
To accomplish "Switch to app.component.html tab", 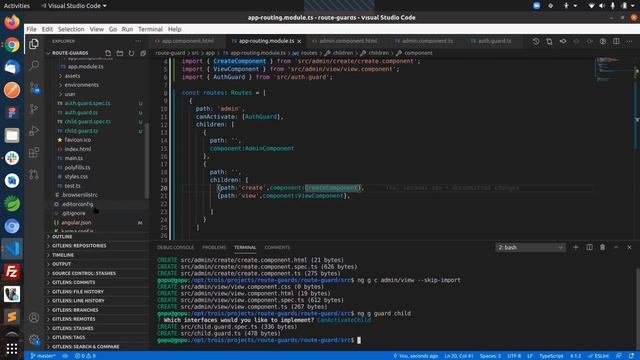I will tap(187, 41).
